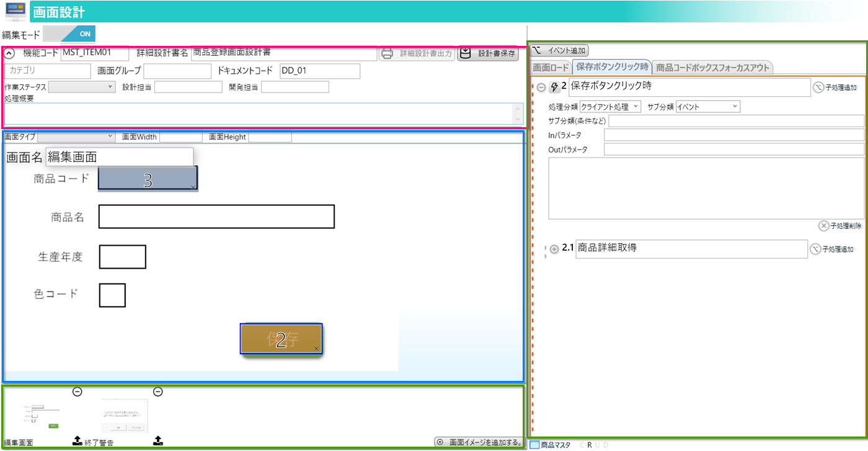Collapse the header section with chevron
The height and width of the screenshot is (451, 868).
click(x=9, y=54)
